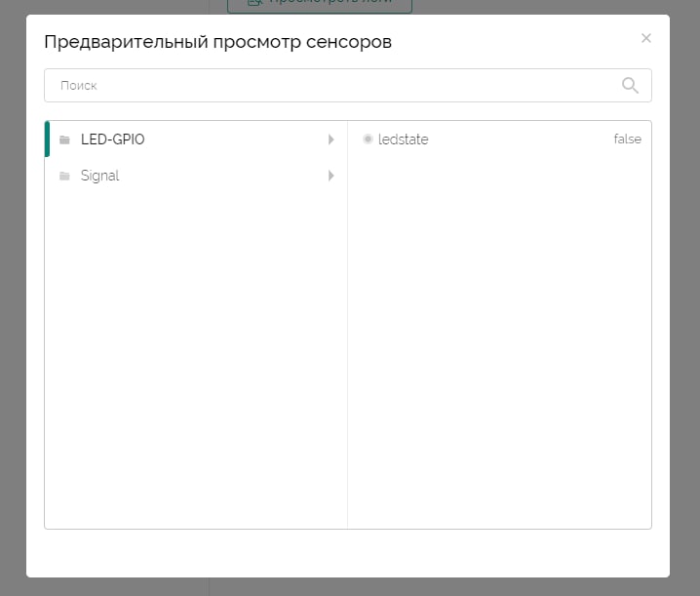Click the ledstate sensor name
This screenshot has height=596, width=700.
[403, 139]
